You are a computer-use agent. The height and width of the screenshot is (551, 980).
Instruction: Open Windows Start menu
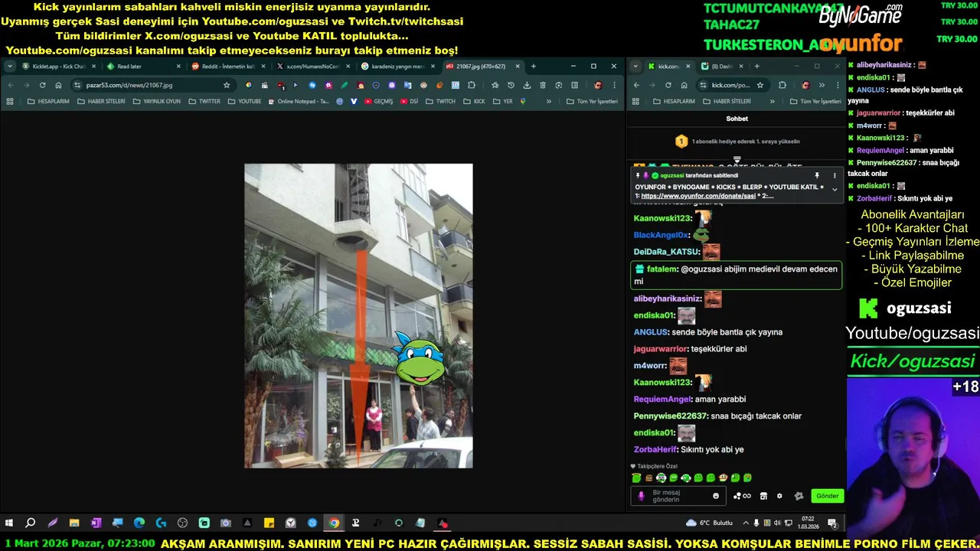(x=8, y=523)
